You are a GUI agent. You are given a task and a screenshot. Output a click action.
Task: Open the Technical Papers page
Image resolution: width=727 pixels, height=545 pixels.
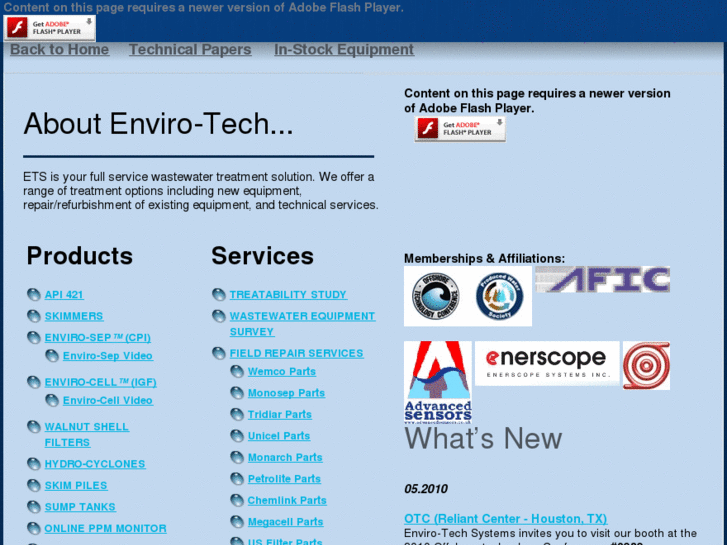point(190,49)
